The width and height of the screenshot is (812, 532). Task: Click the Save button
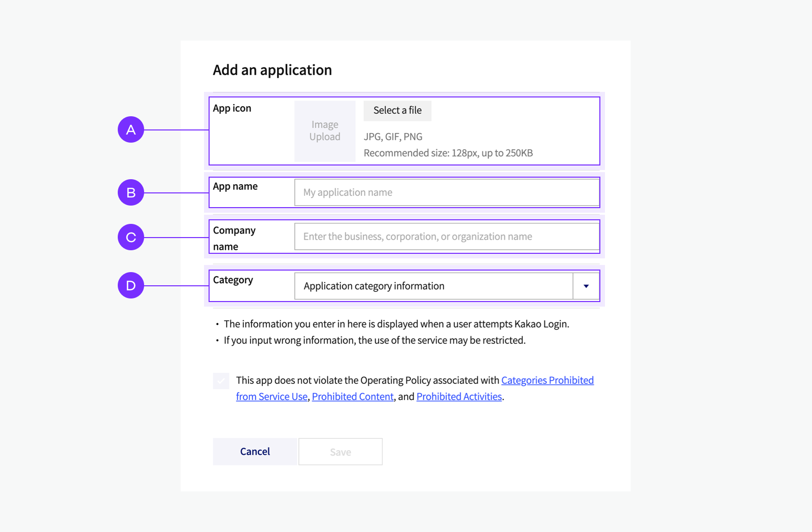341,451
